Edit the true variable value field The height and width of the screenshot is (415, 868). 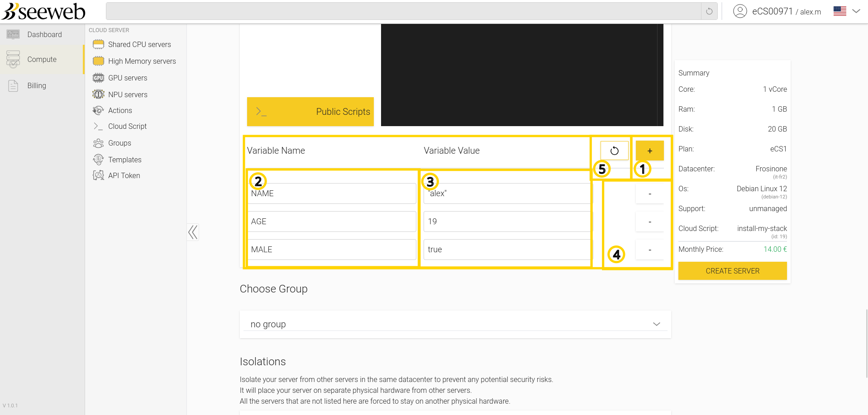coord(507,250)
